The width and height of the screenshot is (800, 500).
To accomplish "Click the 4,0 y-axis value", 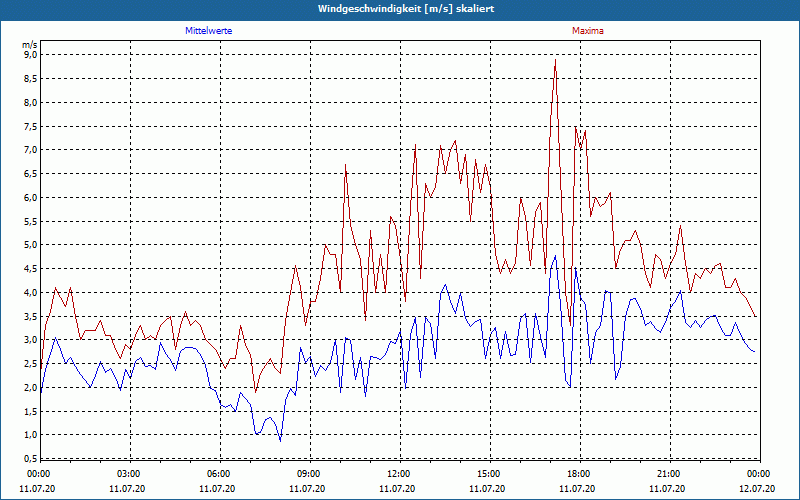I will coord(31,292).
